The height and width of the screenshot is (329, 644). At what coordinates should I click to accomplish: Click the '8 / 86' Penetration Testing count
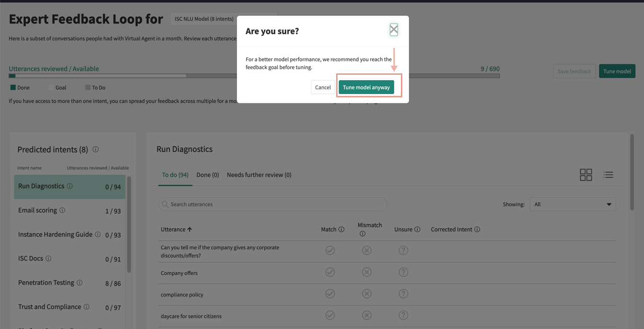pos(113,283)
